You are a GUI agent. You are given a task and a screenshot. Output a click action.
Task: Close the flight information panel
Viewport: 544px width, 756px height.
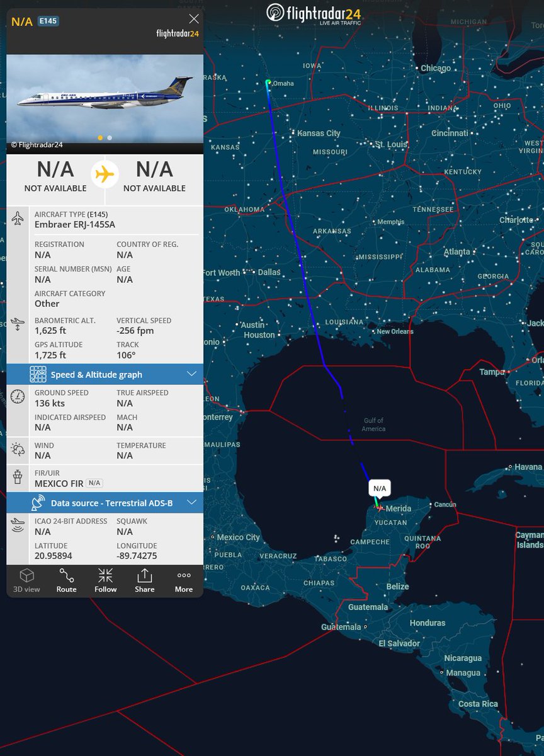tap(194, 19)
